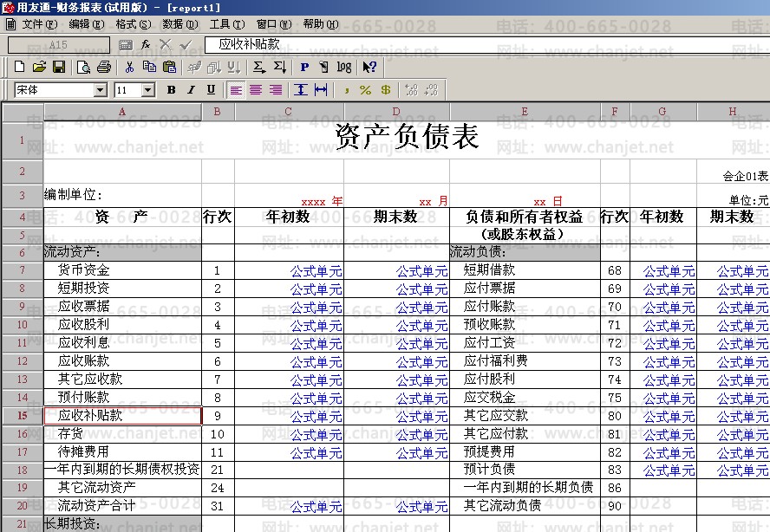Open the 格式 menu
This screenshot has width=770, height=532.
point(132,23)
